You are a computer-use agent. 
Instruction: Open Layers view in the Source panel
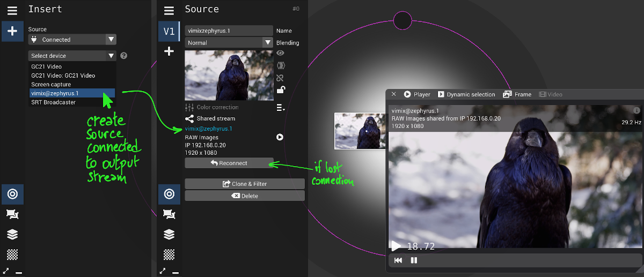click(x=169, y=234)
